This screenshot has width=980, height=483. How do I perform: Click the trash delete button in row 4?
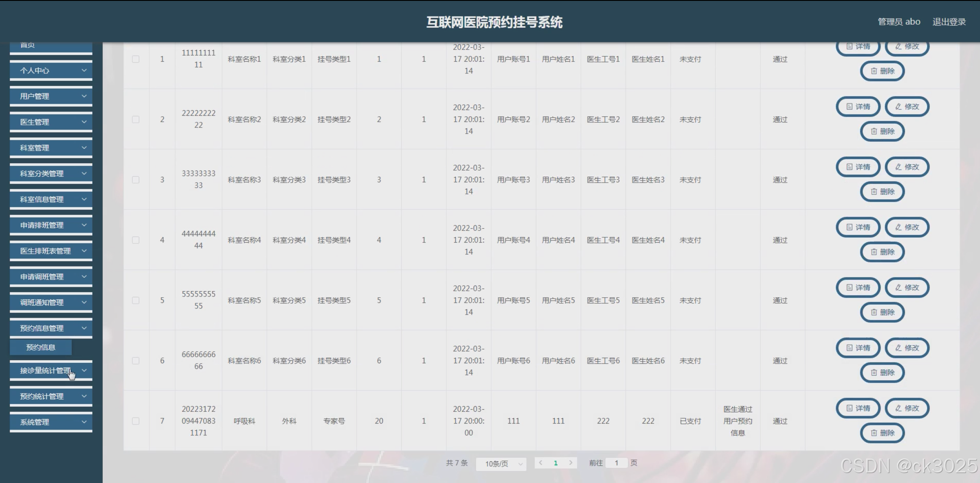882,252
